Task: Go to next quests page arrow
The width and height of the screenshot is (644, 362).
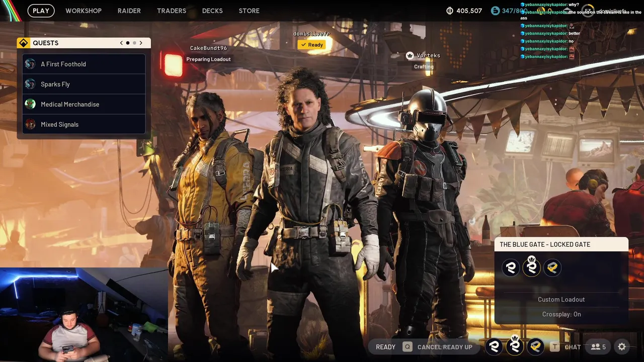Action: (141, 43)
